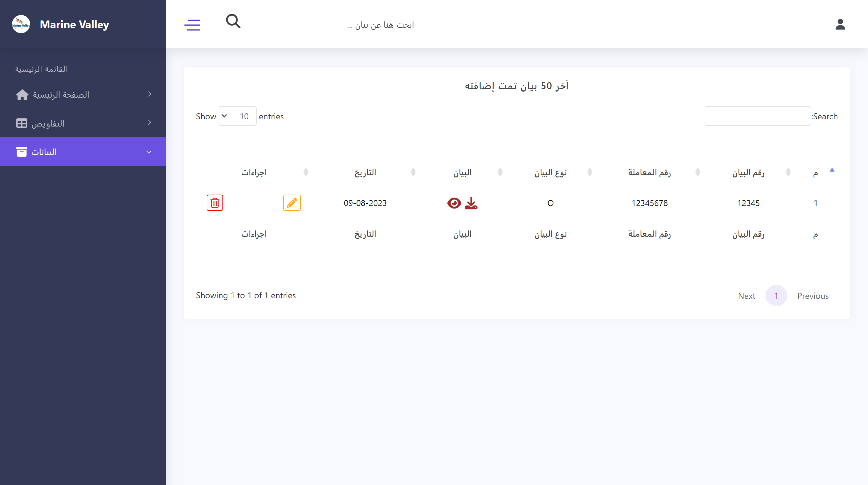Edit the record with the pencil icon
Screen dimensions: 868x485
[x=292, y=203]
